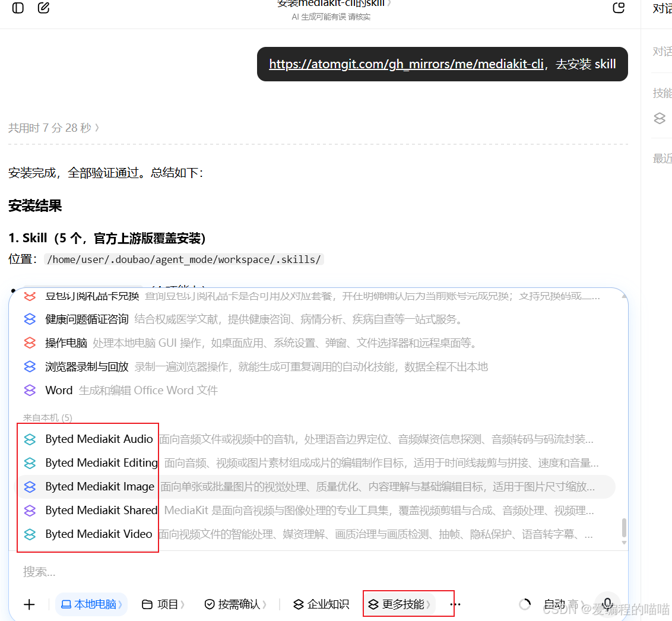Viewport: 672px width, 621px height.
Task: Select the Byted Mediakit Shared skill
Action: point(316,511)
